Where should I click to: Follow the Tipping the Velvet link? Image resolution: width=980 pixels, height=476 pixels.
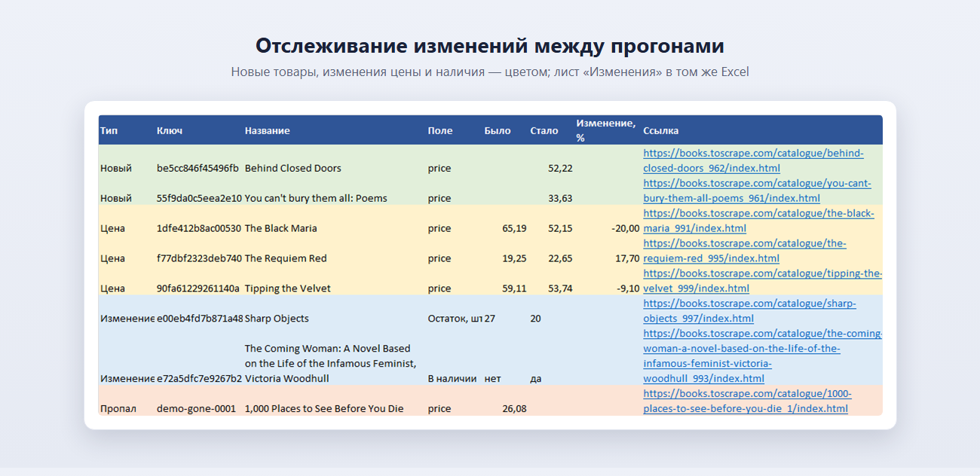pyautogui.click(x=762, y=281)
